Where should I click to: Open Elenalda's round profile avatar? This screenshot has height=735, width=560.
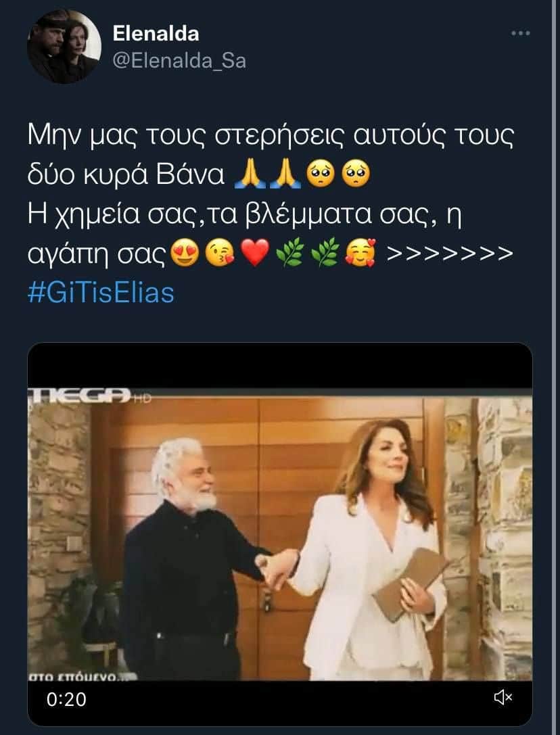(64, 47)
